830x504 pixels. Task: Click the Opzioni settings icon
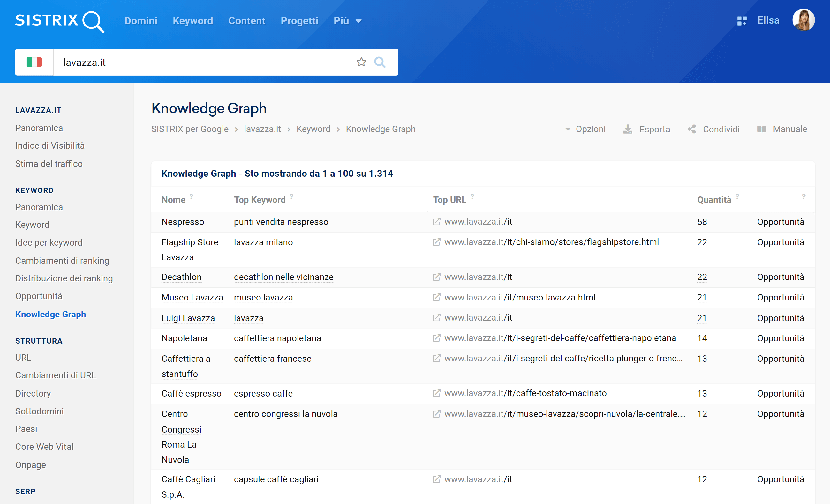(x=567, y=129)
